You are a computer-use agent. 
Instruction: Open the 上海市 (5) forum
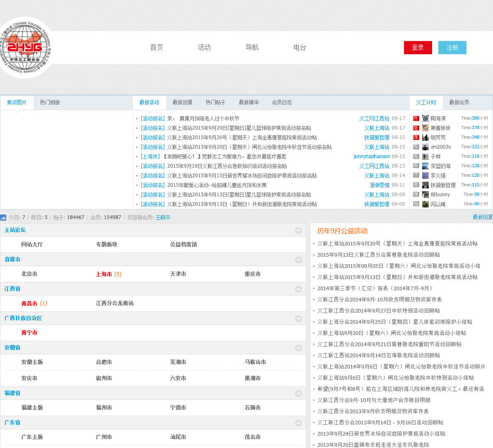109,274
